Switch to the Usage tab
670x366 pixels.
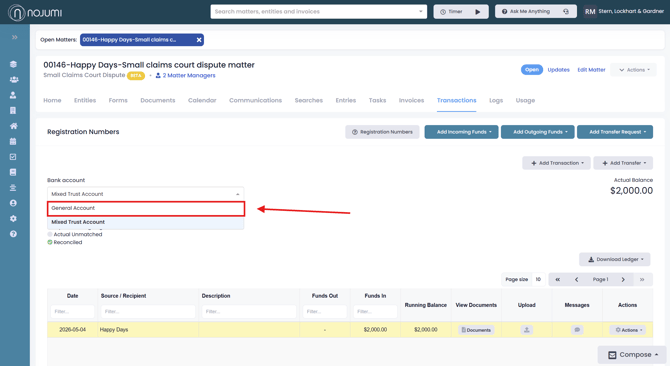(x=525, y=100)
